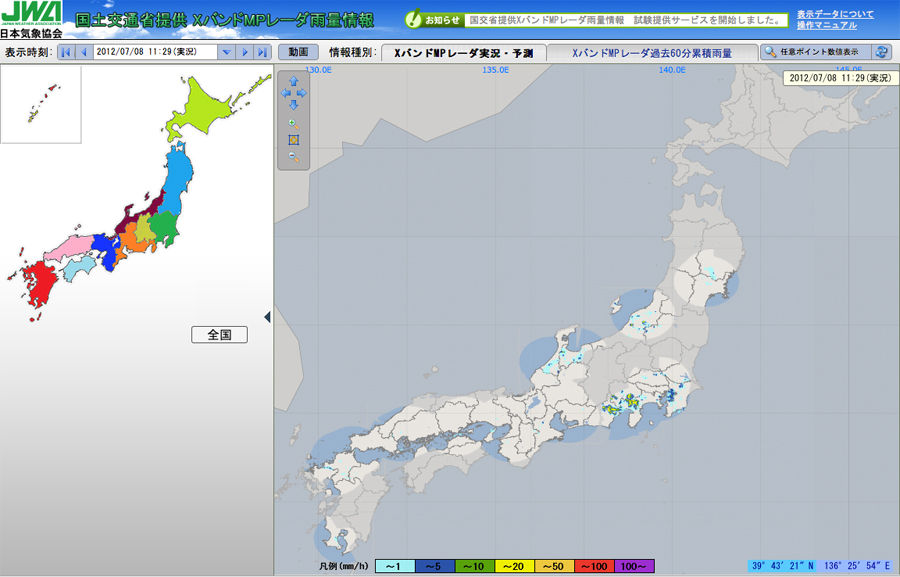900x577 pixels.
Task: Pan the map right with the arrow
Action: [x=302, y=93]
